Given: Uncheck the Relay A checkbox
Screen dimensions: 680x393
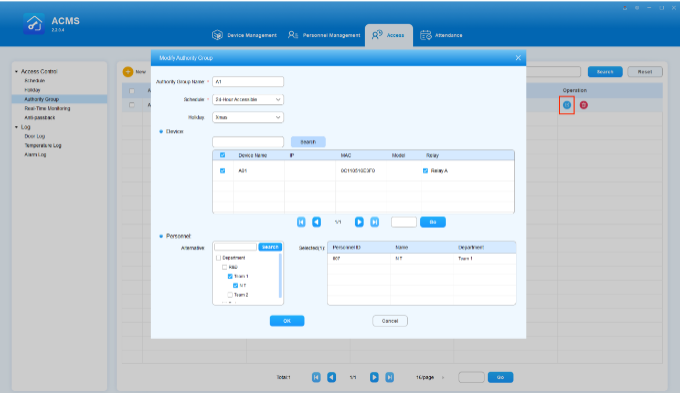Looking at the screenshot, I should coord(425,171).
